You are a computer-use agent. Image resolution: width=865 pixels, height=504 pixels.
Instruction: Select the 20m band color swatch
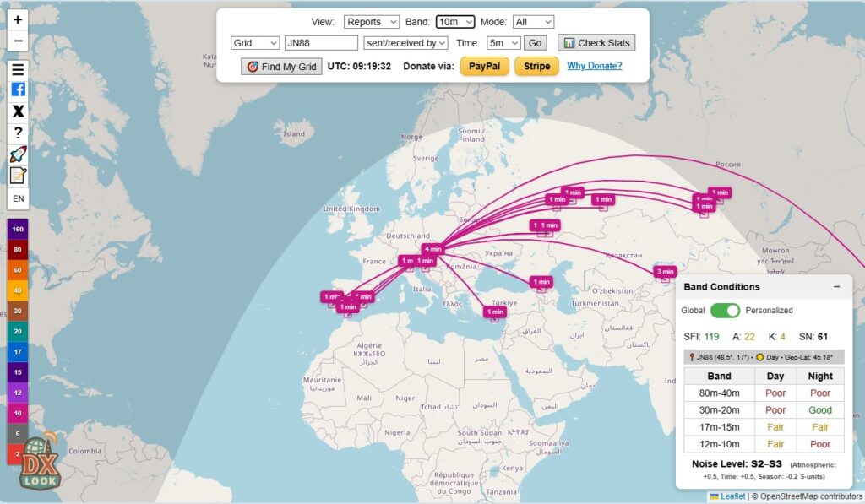click(18, 331)
